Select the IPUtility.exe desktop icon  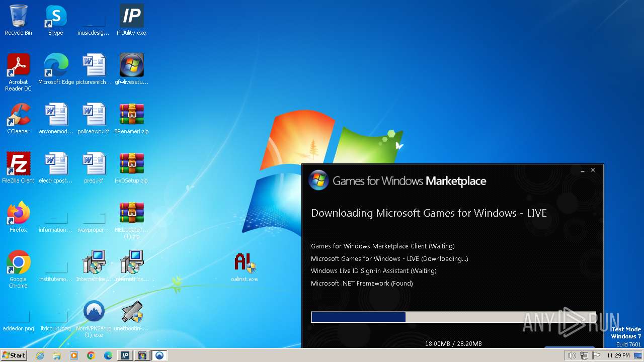pyautogui.click(x=131, y=20)
